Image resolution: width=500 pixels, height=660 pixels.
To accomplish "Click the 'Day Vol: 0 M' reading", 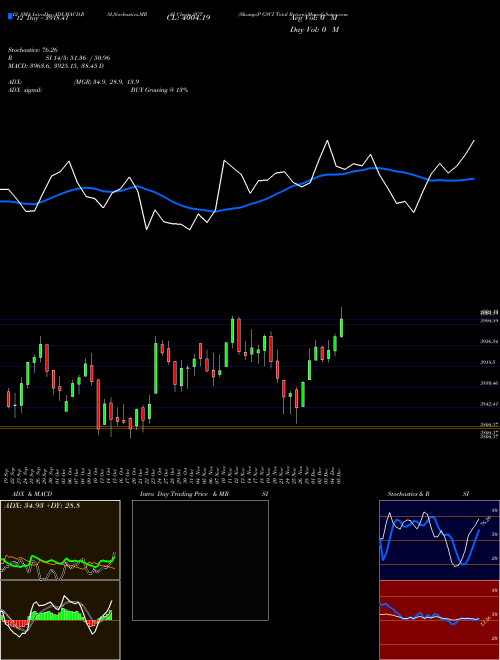I will (x=314, y=29).
